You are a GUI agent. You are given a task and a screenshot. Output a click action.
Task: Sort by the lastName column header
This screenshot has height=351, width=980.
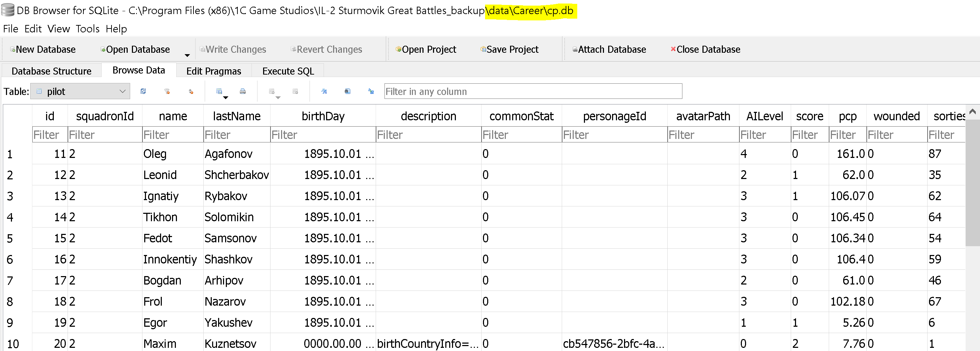tap(237, 116)
